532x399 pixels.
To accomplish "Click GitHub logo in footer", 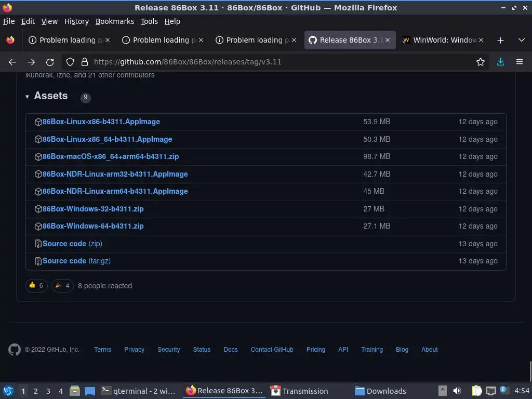I will click(14, 350).
